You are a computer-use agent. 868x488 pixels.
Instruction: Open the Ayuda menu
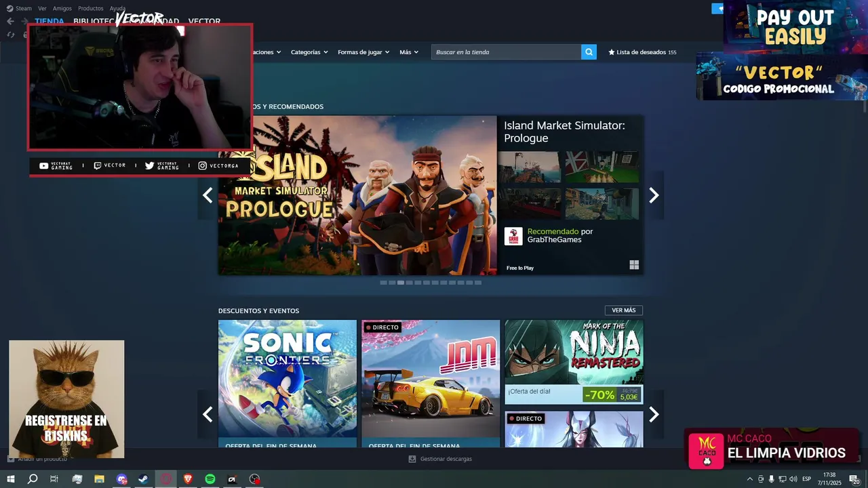(117, 8)
